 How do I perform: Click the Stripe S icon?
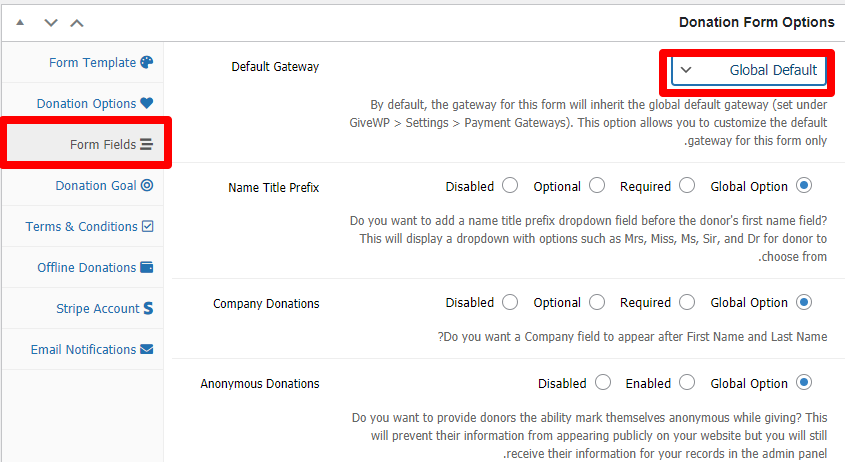point(148,308)
